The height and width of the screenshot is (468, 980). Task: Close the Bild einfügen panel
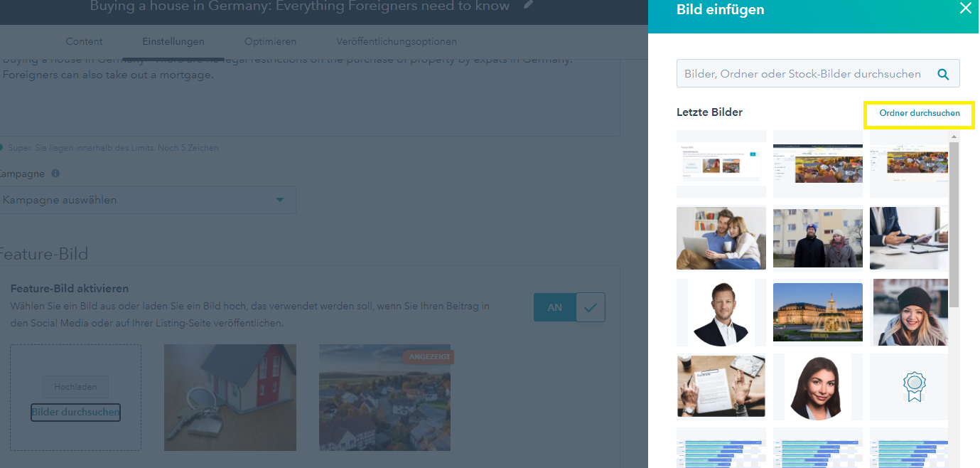tap(965, 9)
